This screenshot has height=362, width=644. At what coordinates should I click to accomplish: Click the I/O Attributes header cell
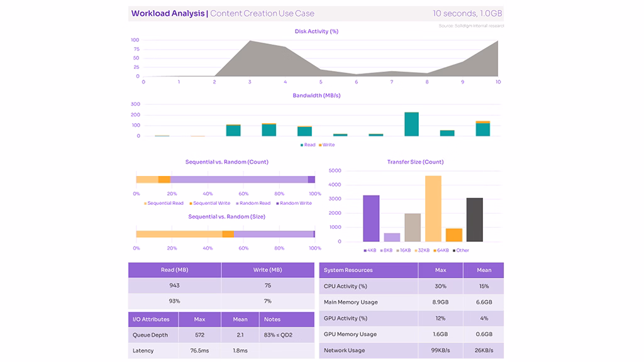pyautogui.click(x=153, y=319)
